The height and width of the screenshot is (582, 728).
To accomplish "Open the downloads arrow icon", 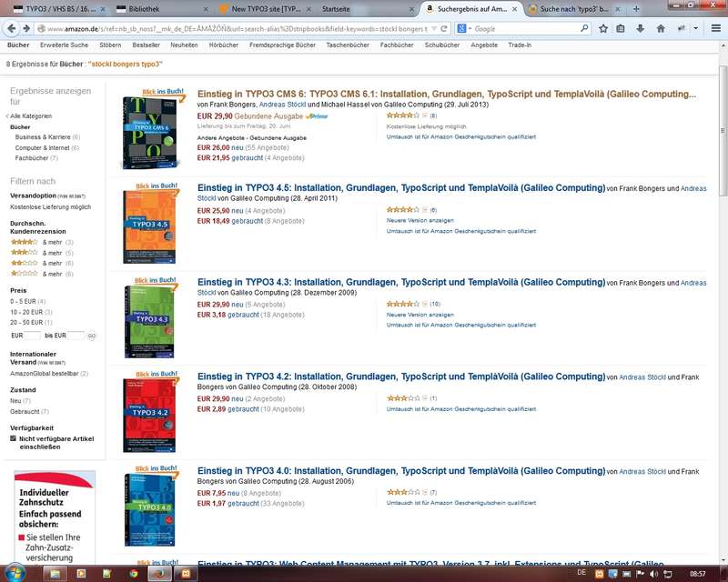I will (641, 29).
